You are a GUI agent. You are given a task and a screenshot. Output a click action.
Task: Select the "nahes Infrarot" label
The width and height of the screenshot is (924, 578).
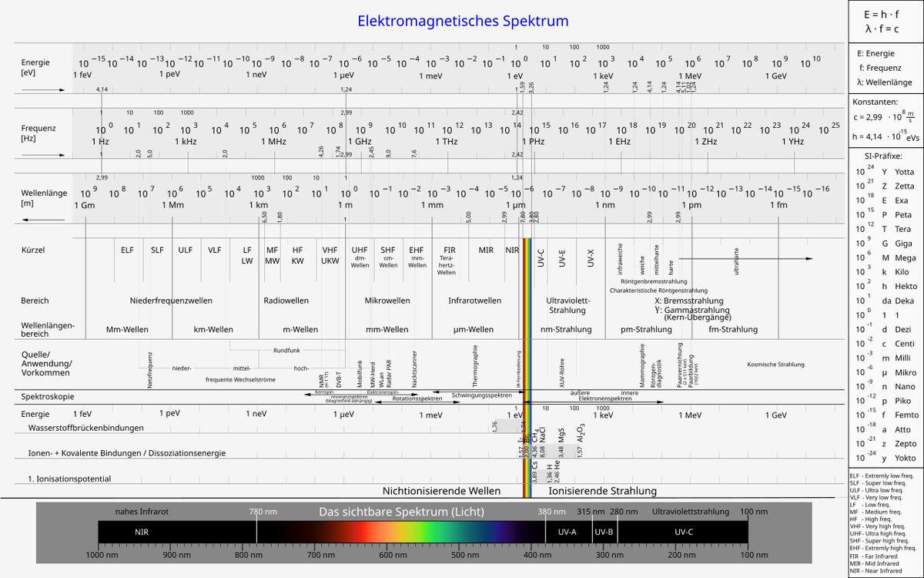[x=142, y=512]
